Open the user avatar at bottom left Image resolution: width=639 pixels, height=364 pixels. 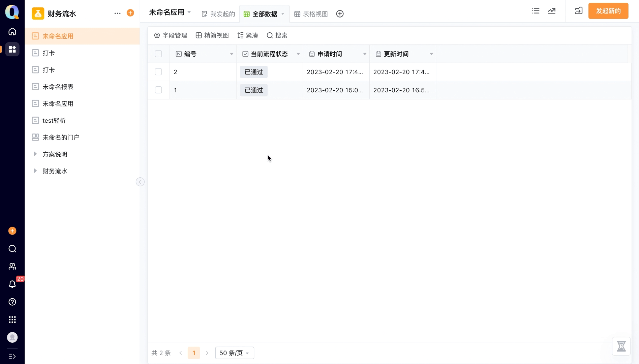(x=12, y=337)
